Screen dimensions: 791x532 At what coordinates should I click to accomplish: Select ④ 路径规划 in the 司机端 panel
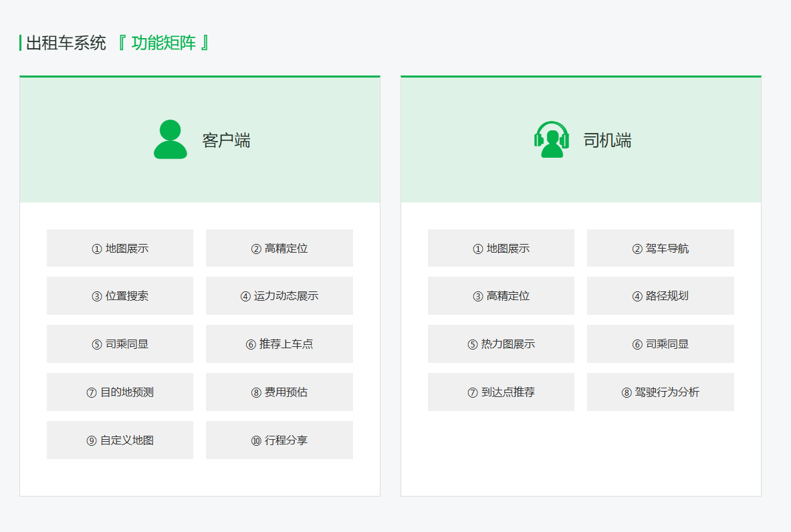pos(660,295)
